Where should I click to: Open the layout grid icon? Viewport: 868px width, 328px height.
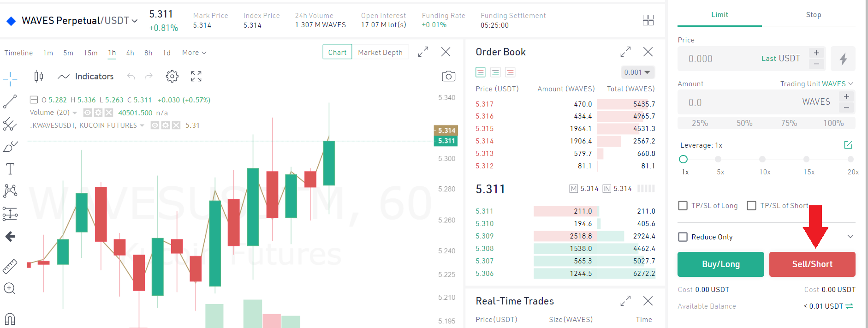point(648,20)
